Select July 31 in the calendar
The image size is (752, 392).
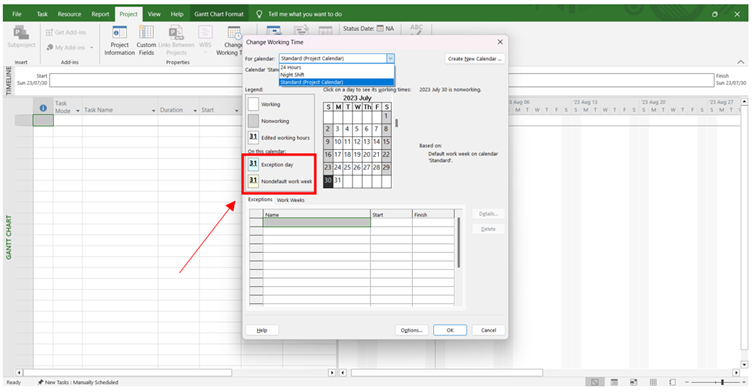338,180
